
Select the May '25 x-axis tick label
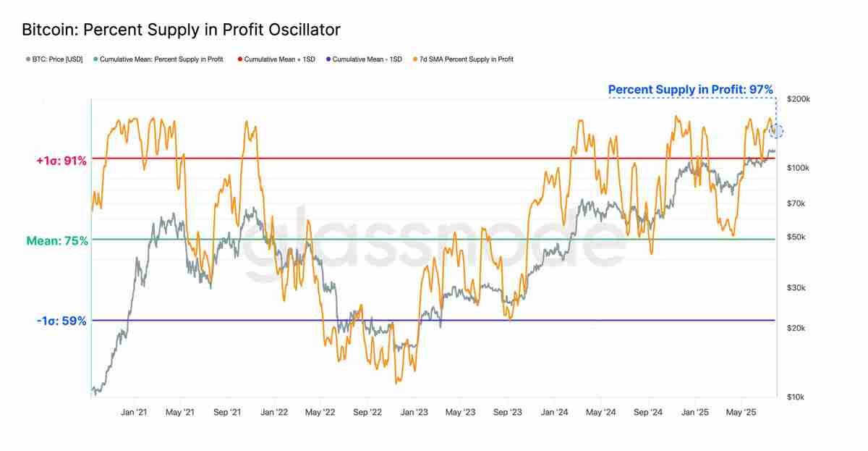(741, 413)
